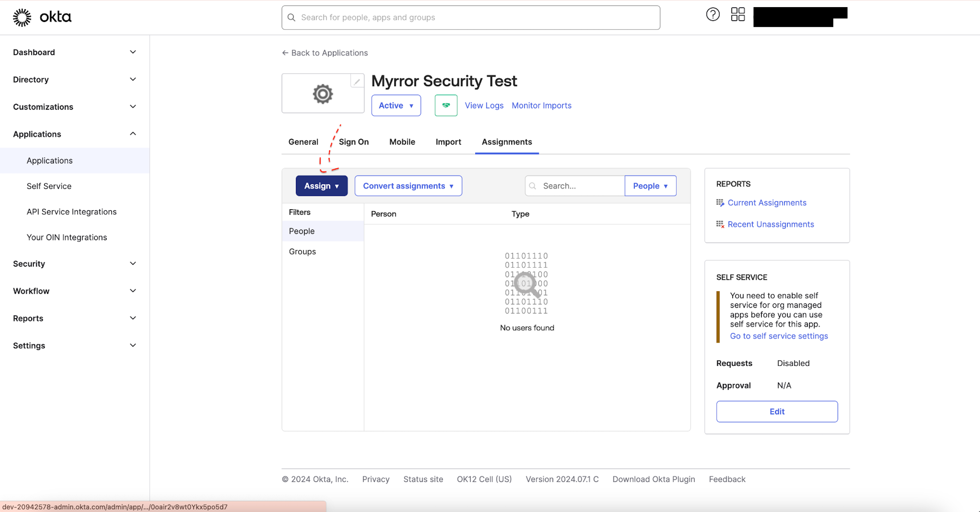Expand the Reports sidebar section
The image size is (980, 512).
[75, 318]
